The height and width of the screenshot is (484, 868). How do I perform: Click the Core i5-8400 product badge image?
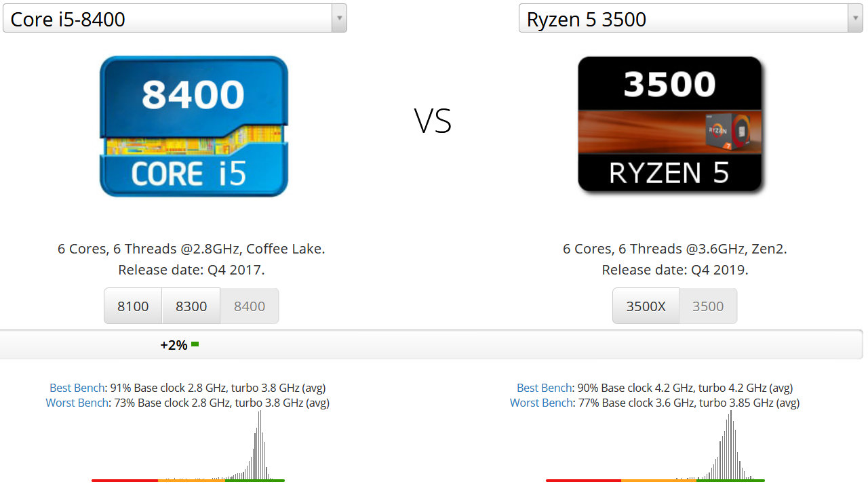193,126
